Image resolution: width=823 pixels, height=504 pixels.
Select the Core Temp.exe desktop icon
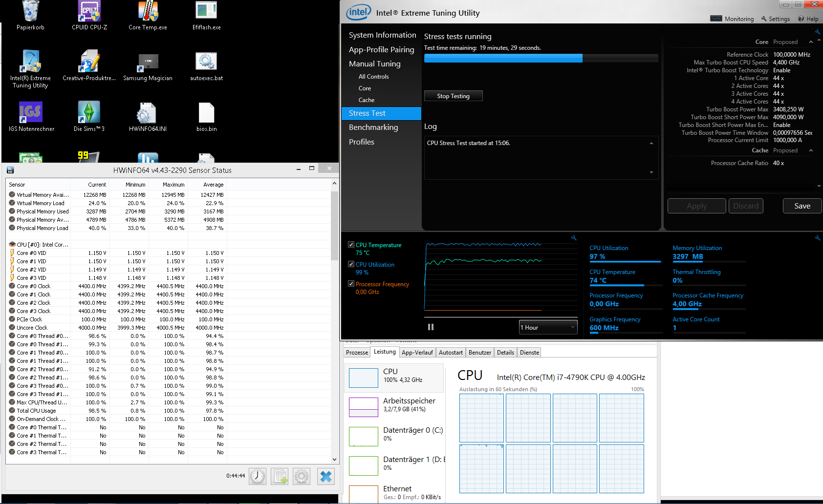coord(148,16)
